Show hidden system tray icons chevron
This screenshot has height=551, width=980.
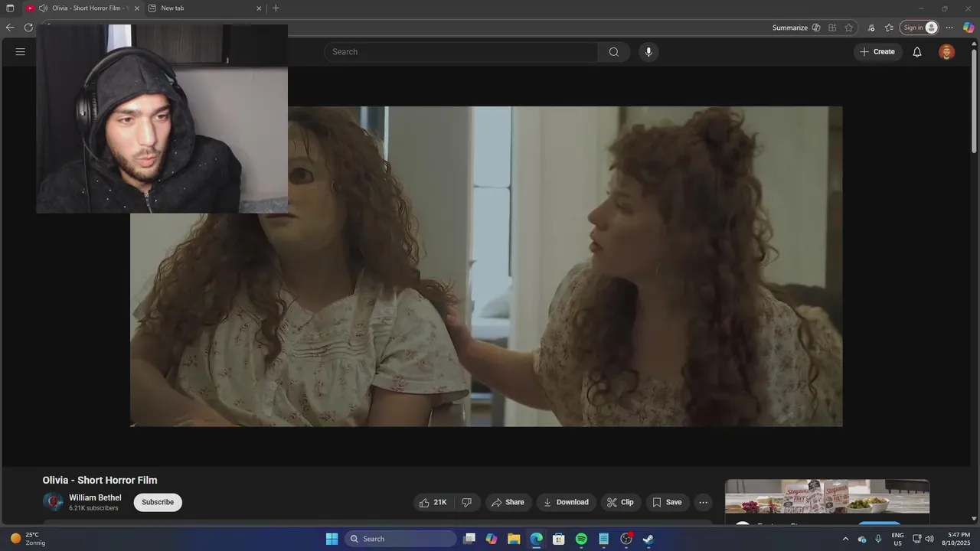click(x=845, y=539)
